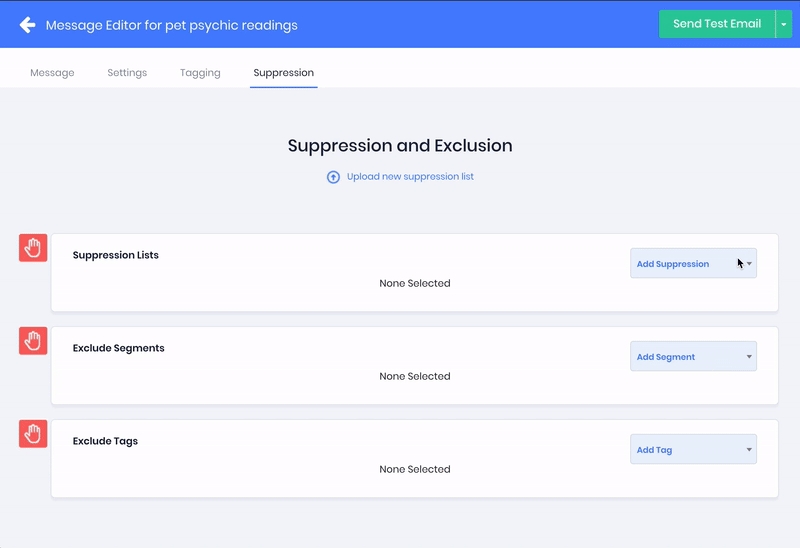Screen dimensions: 800x548
Task: Click the back arrow icon in header
Action: [x=27, y=25]
